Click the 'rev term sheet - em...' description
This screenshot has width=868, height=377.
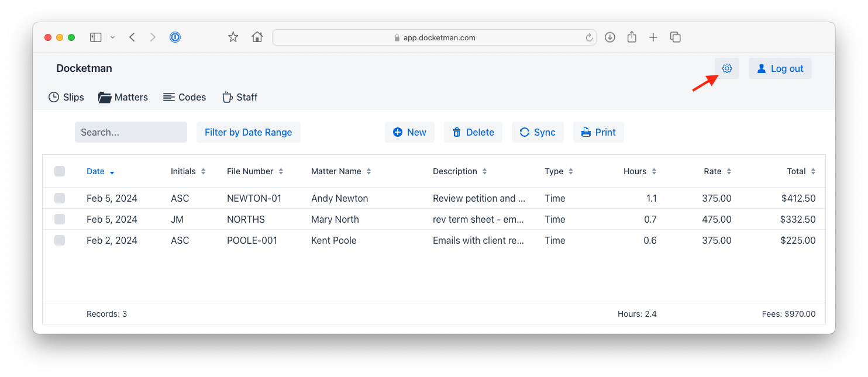pos(478,219)
